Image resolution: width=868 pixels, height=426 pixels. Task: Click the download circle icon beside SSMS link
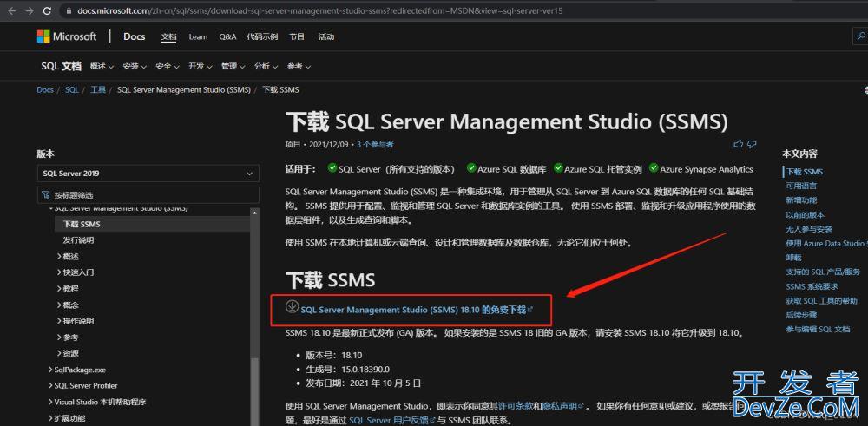[x=292, y=306]
